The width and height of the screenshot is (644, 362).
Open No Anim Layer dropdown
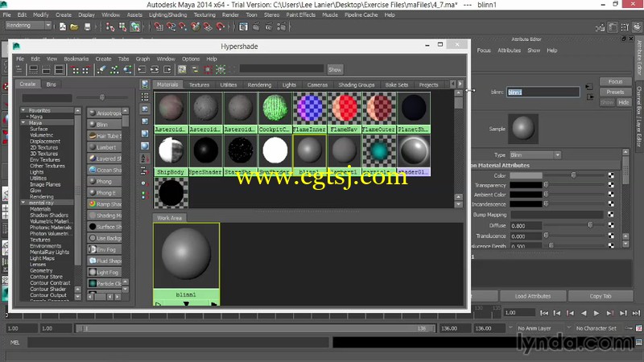[x=510, y=328]
